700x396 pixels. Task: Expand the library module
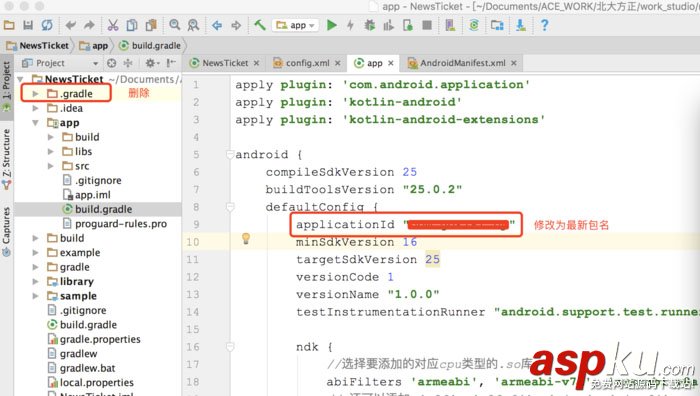click(x=35, y=282)
